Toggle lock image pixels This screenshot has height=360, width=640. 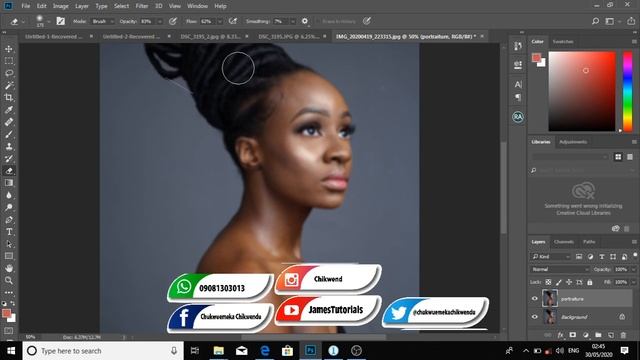(x=559, y=282)
